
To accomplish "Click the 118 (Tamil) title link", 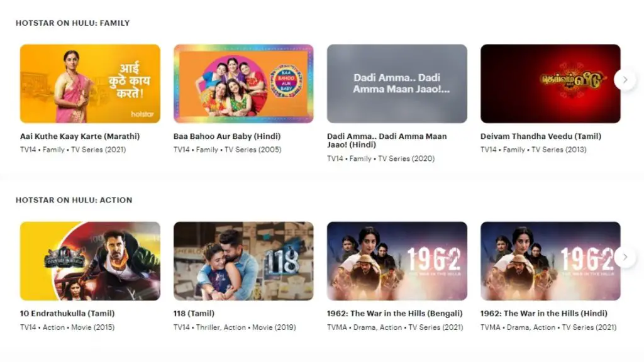I will pyautogui.click(x=194, y=314).
